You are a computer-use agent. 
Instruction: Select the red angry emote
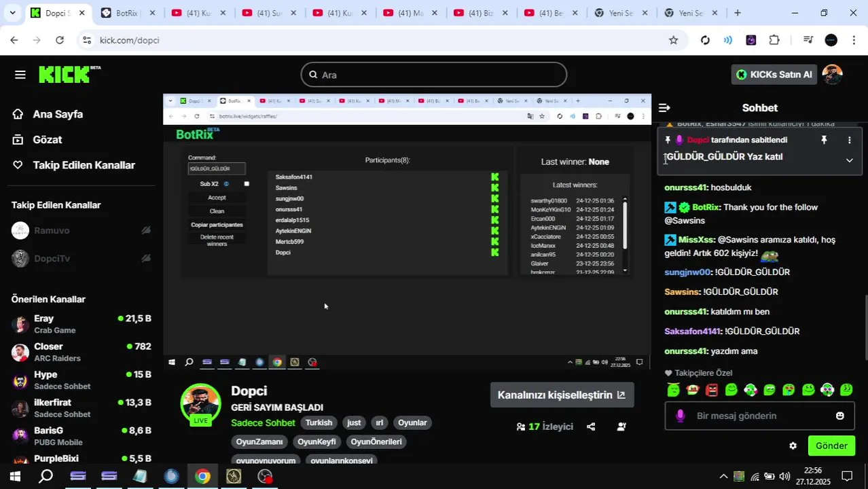[x=711, y=390]
